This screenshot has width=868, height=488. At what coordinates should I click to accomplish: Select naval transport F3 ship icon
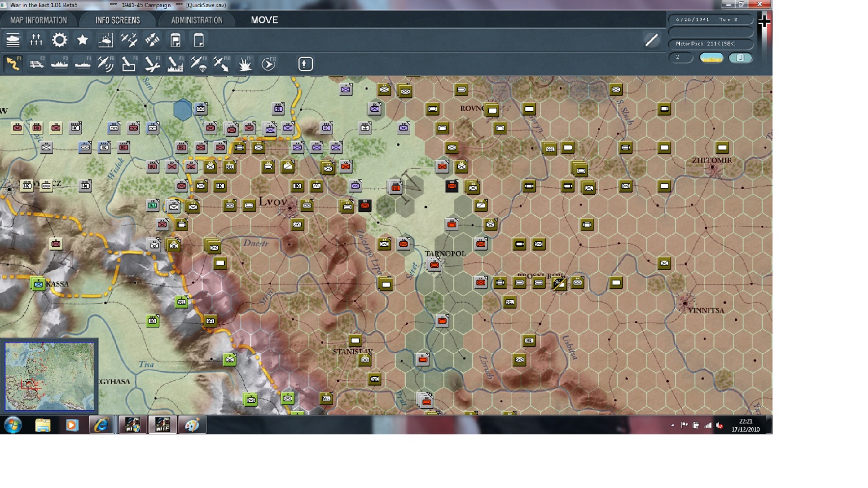pyautogui.click(x=59, y=64)
